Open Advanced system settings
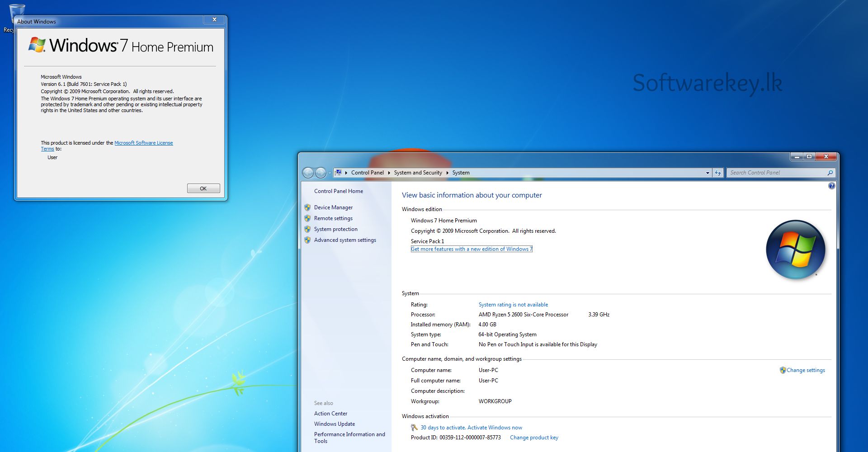868x452 pixels. tap(344, 240)
